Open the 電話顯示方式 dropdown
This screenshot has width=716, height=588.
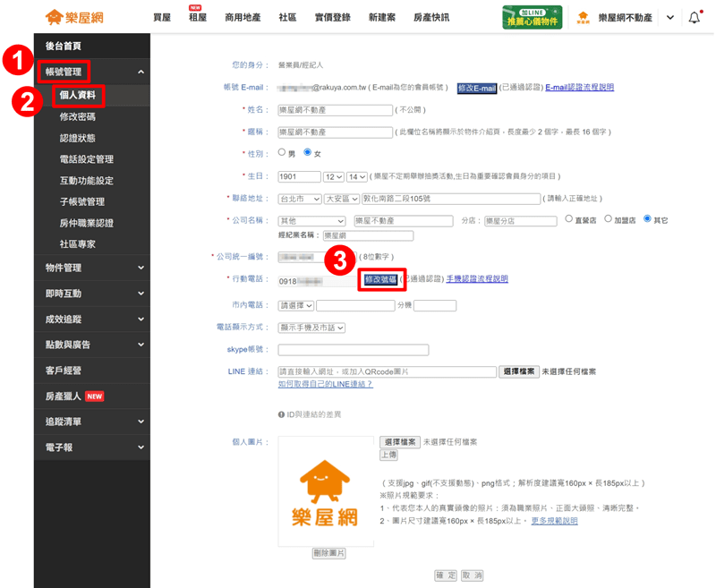tap(311, 328)
